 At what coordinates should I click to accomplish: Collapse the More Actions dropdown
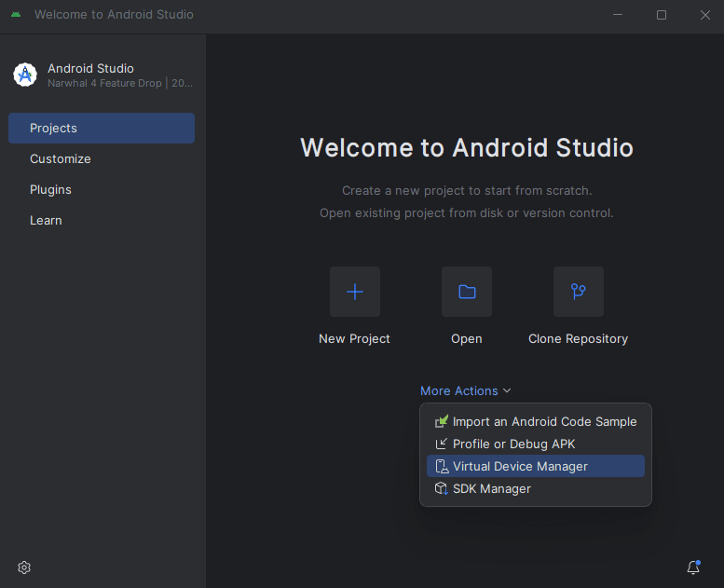[x=465, y=390]
